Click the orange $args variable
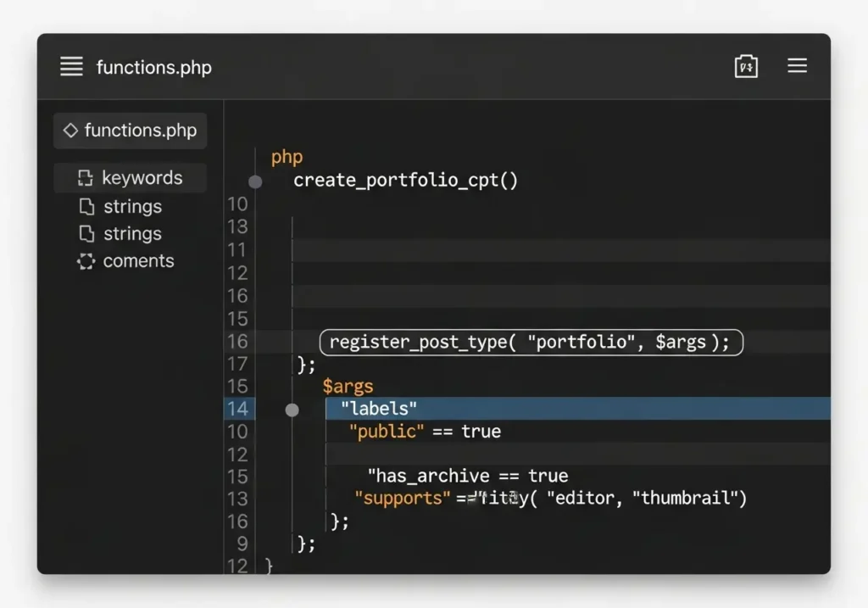The height and width of the screenshot is (608, 868). (x=348, y=387)
